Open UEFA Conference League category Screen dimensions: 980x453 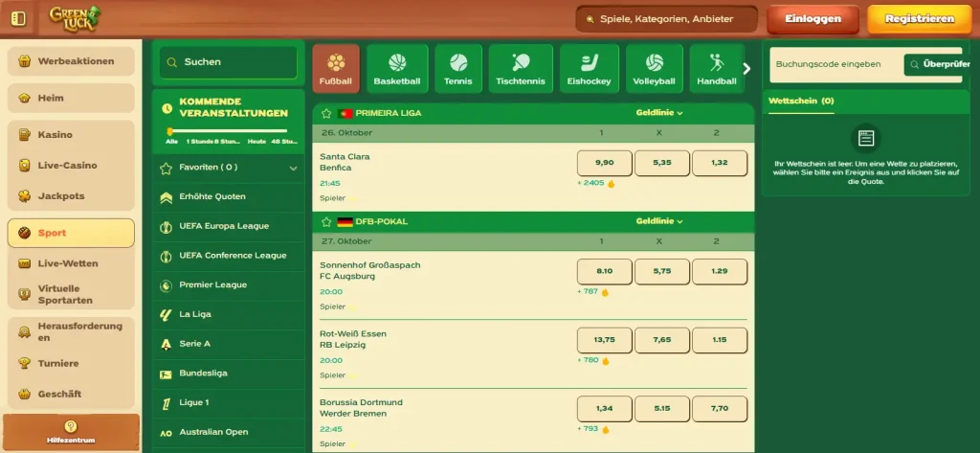point(228,256)
